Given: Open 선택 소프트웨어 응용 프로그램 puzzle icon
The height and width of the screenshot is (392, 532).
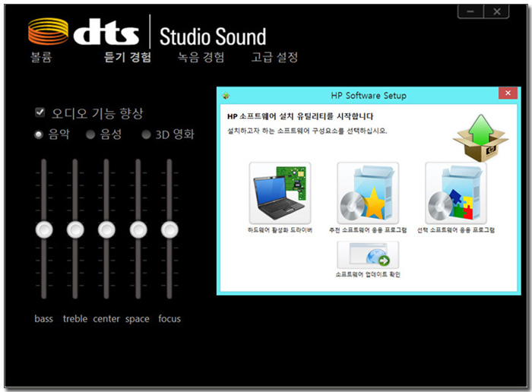Looking at the screenshot, I should (456, 193).
